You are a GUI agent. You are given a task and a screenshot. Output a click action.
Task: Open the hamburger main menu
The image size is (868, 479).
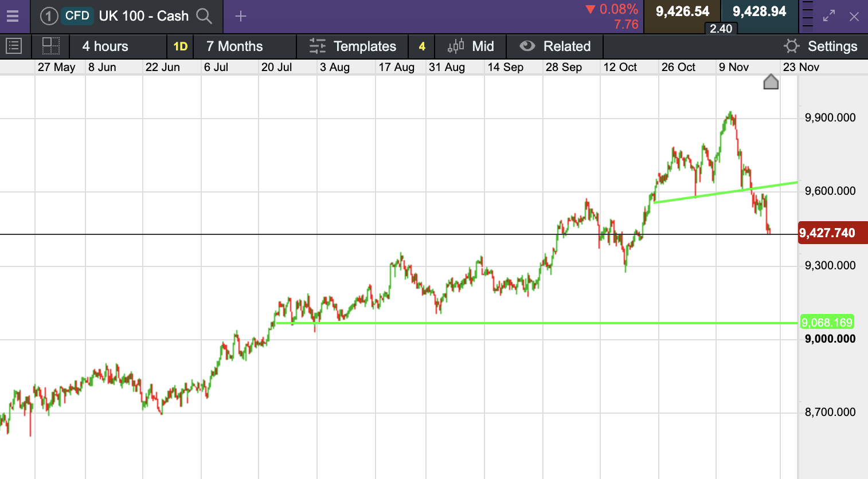click(x=13, y=16)
